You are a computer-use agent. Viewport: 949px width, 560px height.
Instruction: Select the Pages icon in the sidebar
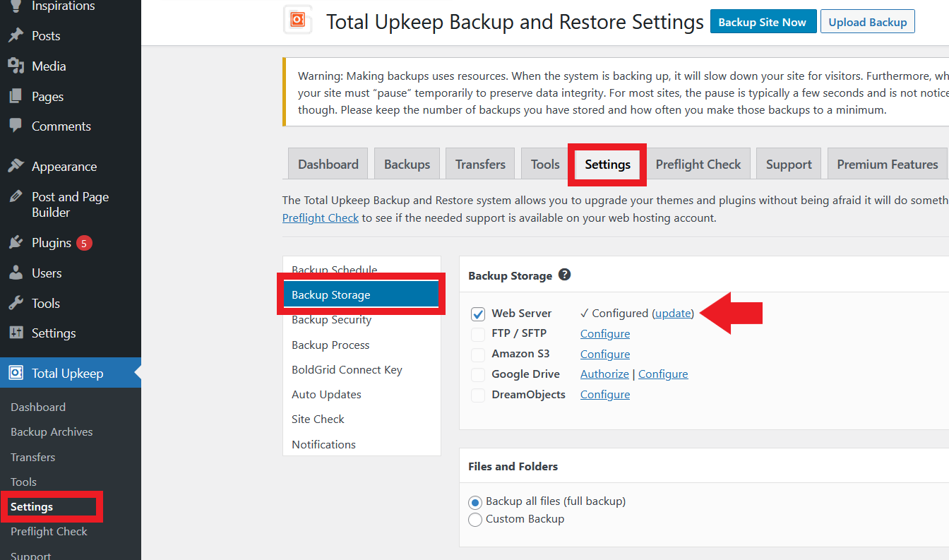pyautogui.click(x=17, y=96)
